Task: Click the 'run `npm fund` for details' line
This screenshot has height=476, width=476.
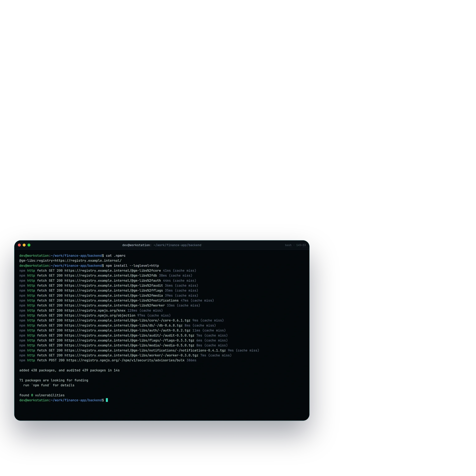Action: pos(49,385)
